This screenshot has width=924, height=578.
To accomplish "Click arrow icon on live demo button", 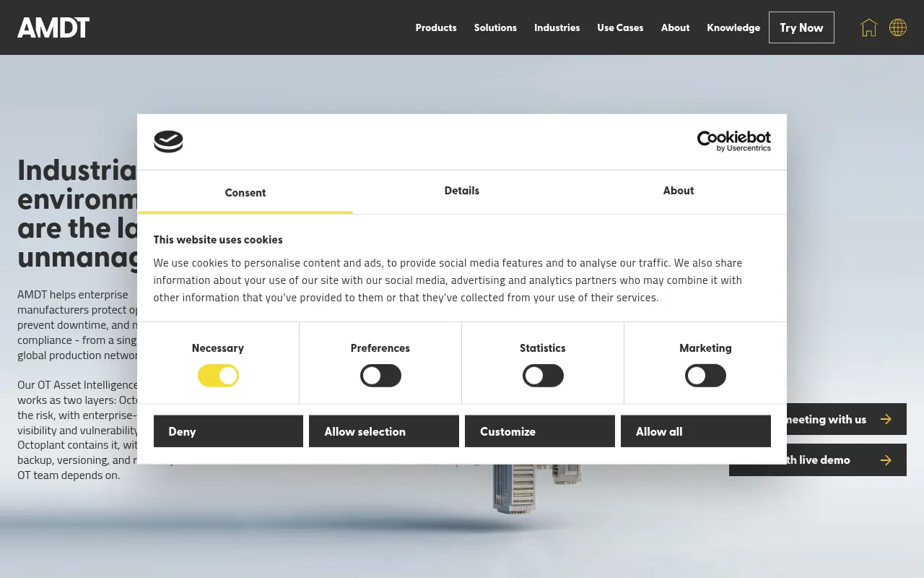I will click(886, 460).
